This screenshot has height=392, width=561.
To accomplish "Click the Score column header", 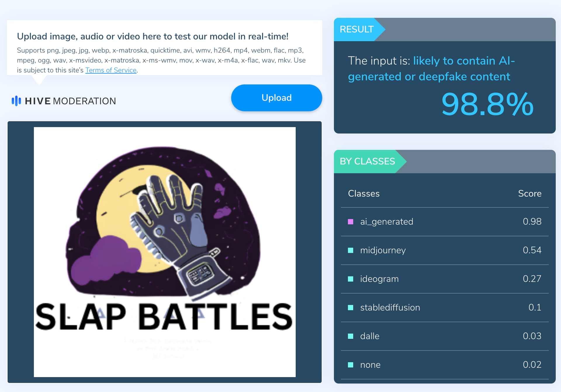I will click(529, 194).
